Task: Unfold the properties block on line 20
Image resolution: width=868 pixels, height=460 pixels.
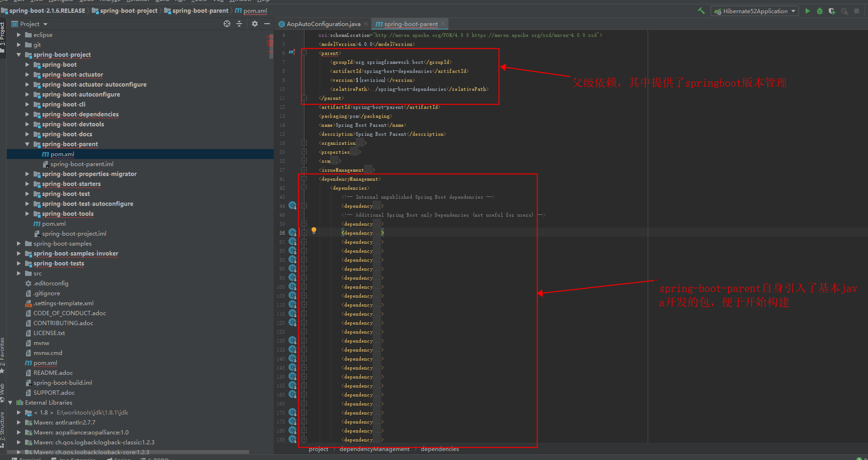Action: 304,152
